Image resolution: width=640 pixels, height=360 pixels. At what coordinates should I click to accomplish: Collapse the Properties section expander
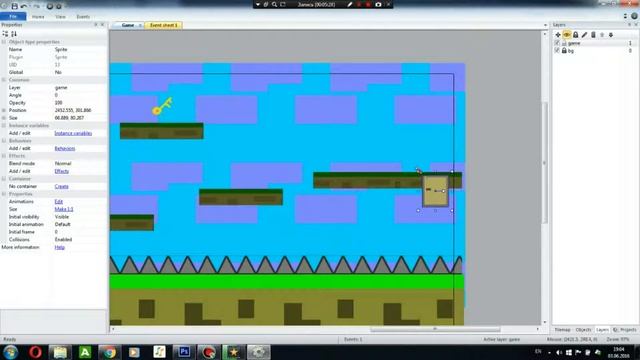click(4, 194)
